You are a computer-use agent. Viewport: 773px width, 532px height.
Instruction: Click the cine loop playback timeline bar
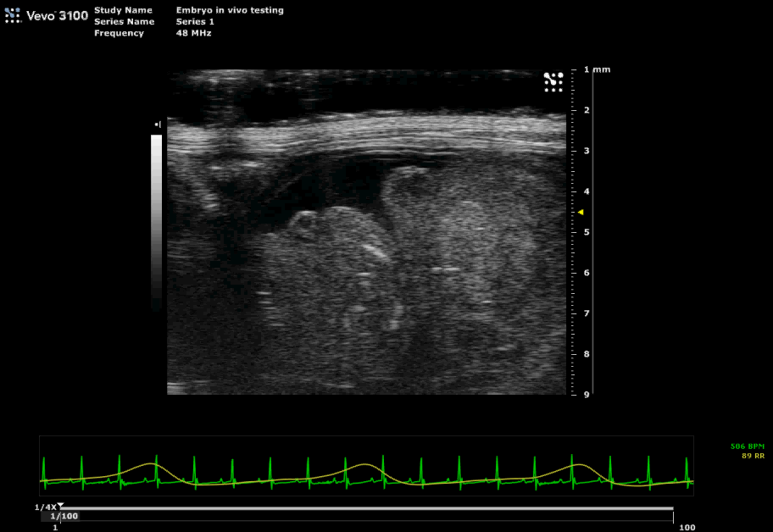click(366, 508)
